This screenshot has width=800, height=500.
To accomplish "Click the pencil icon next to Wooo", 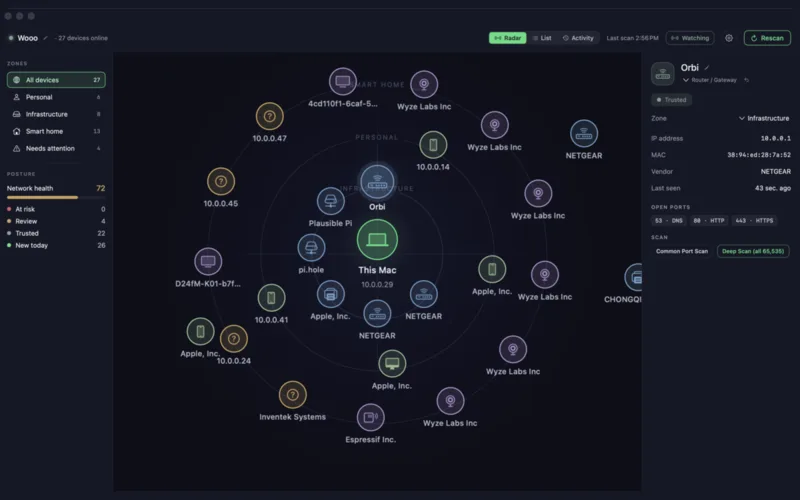I will tap(45, 38).
